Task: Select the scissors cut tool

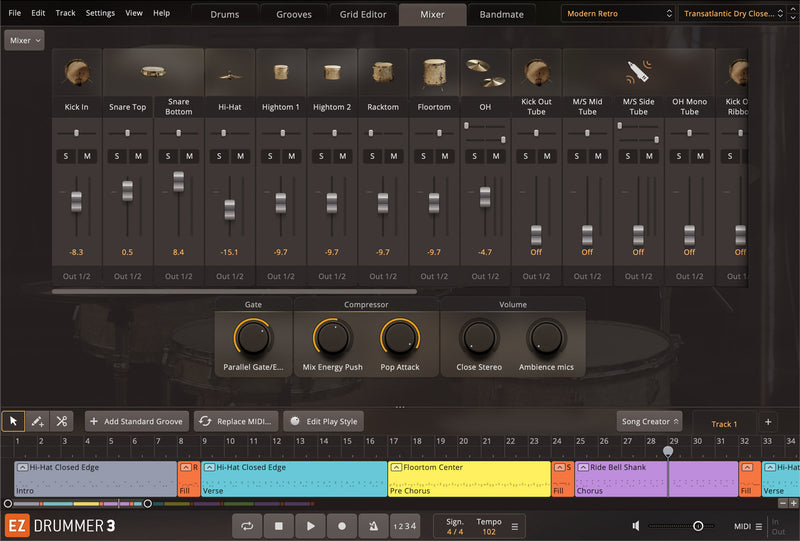Action: [61, 421]
